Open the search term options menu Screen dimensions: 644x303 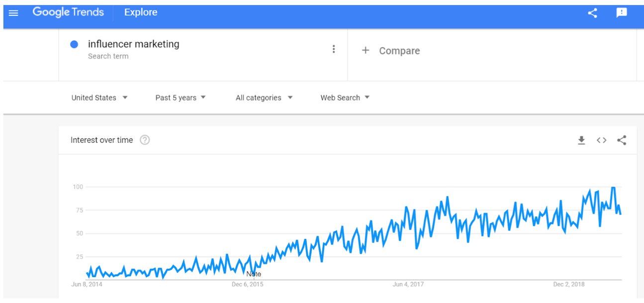(334, 49)
